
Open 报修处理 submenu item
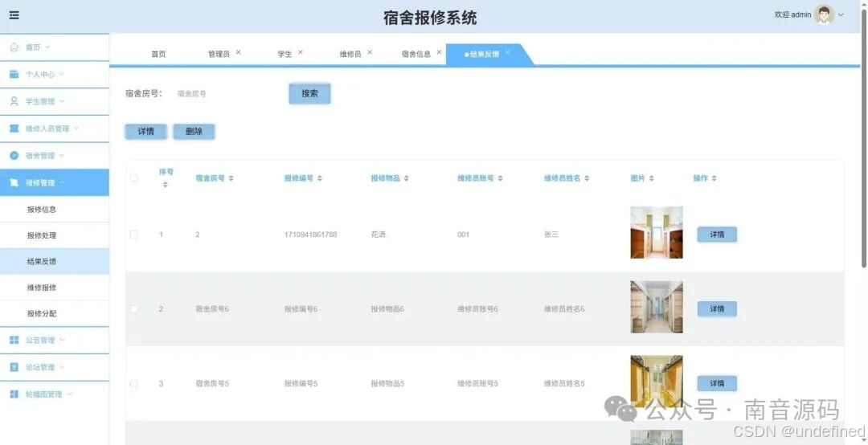(x=55, y=235)
